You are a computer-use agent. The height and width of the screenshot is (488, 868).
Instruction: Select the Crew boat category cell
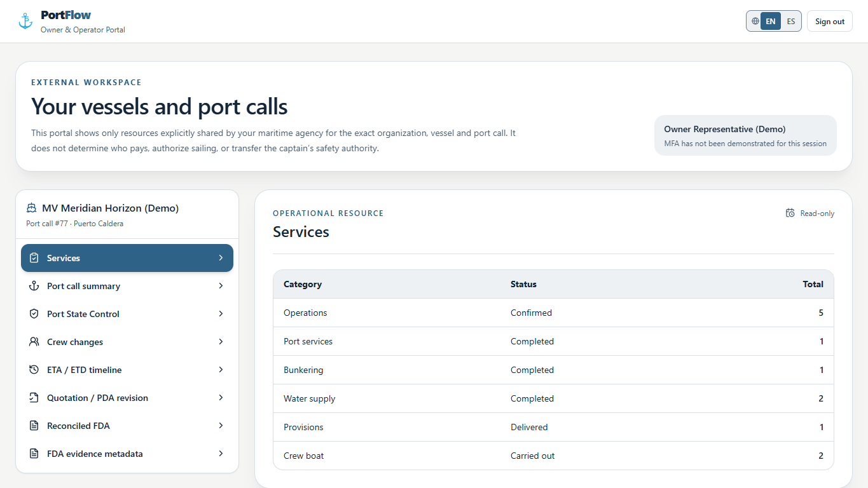pyautogui.click(x=304, y=456)
